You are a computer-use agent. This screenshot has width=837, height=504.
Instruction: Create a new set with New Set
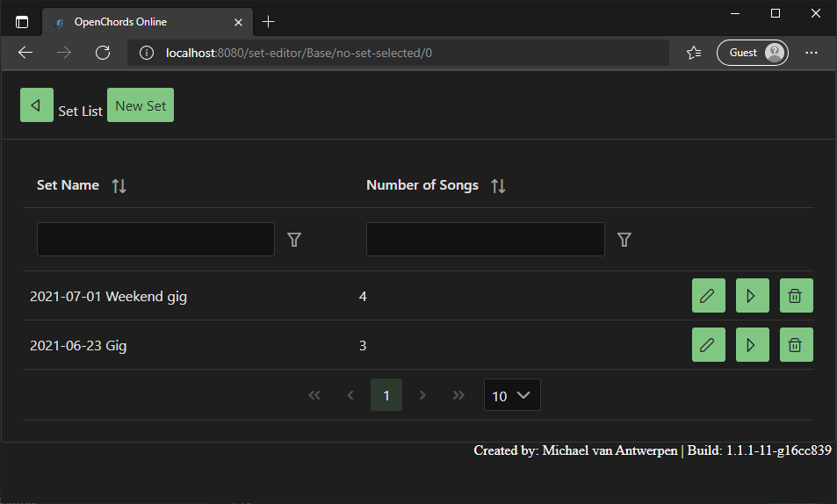coord(141,105)
